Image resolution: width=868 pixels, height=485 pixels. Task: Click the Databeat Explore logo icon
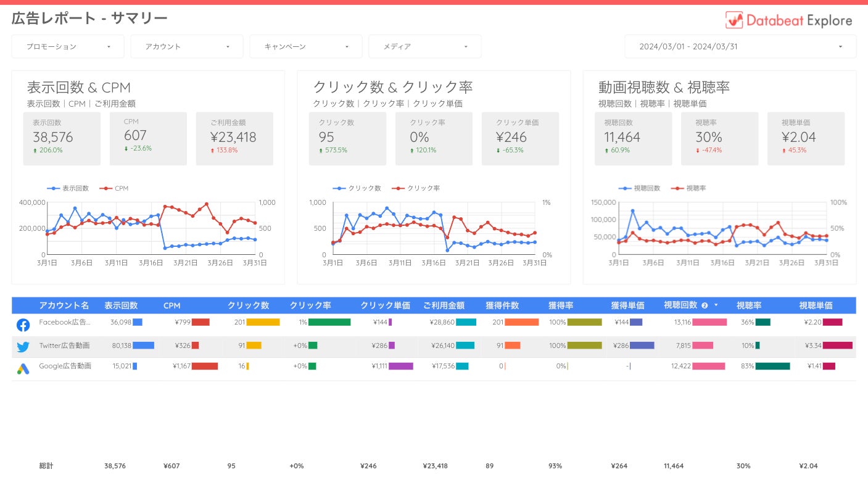tap(734, 20)
